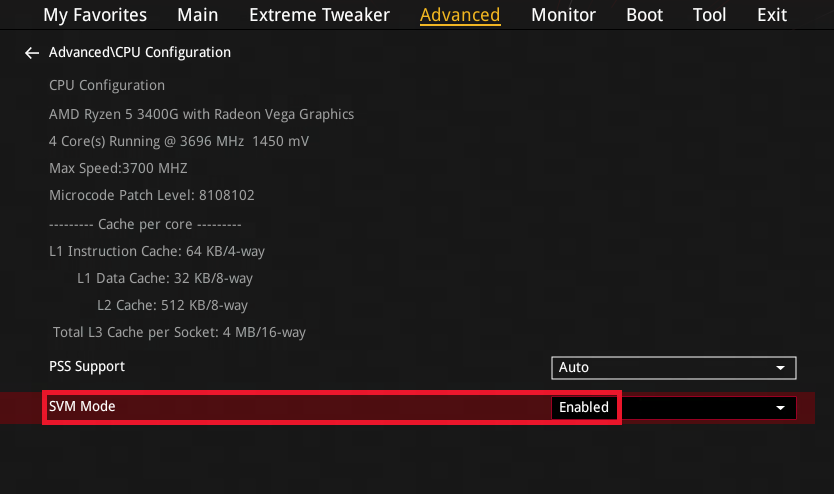Switch to the Main tab

pyautogui.click(x=198, y=15)
